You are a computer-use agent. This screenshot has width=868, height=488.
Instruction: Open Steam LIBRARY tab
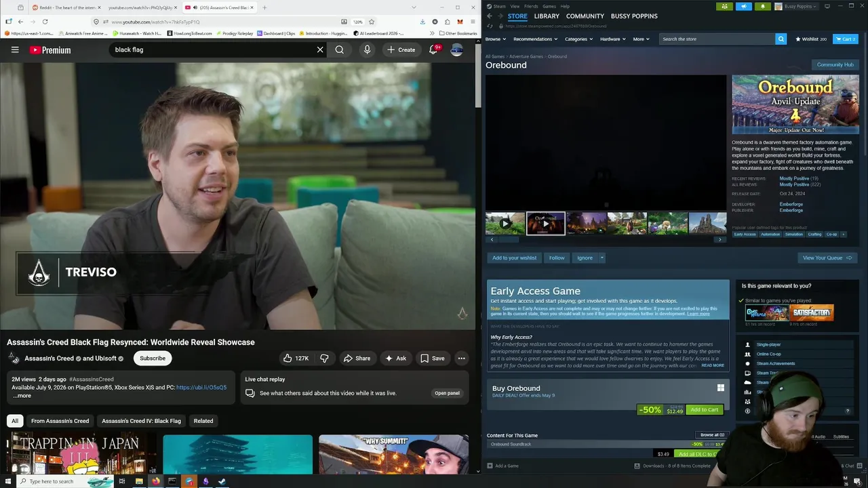[x=547, y=16]
